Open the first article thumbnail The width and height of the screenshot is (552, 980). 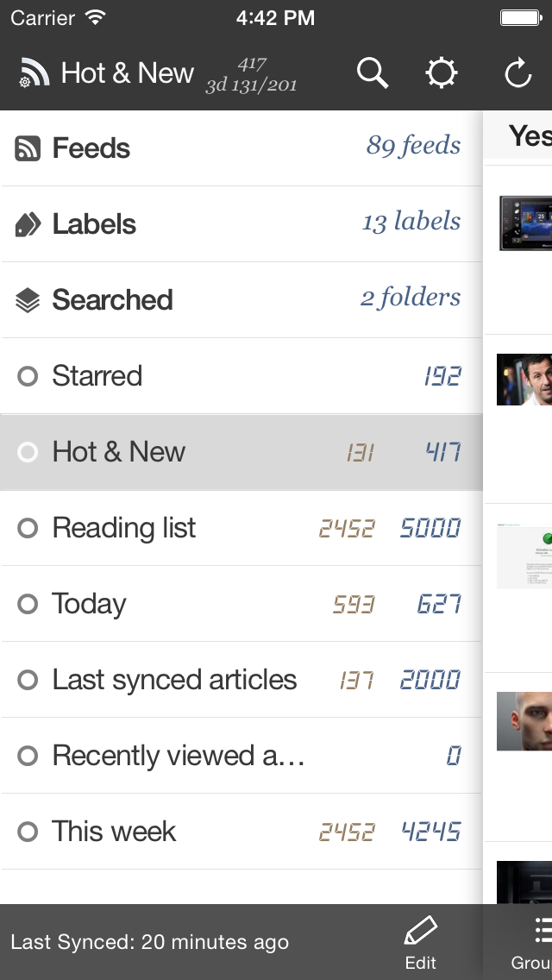(525, 223)
